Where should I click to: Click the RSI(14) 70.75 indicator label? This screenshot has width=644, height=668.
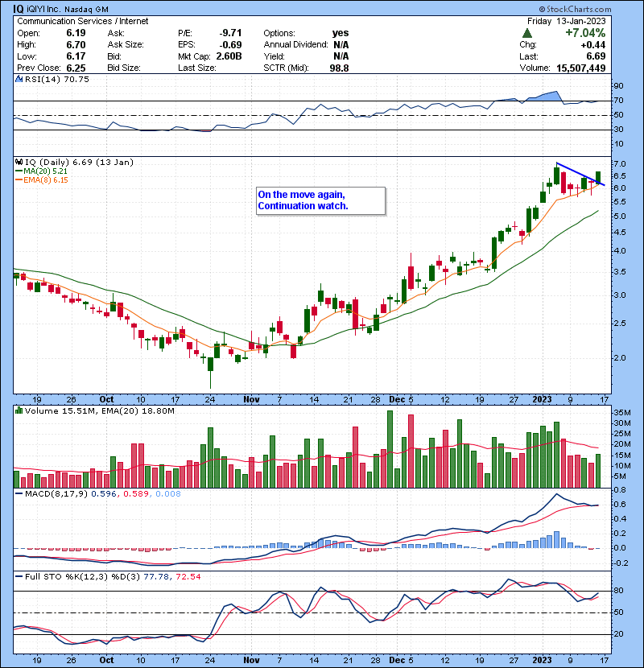(x=57, y=79)
